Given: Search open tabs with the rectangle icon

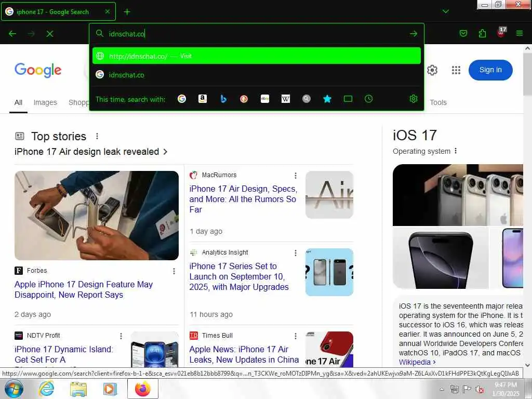Looking at the screenshot, I should 348,99.
